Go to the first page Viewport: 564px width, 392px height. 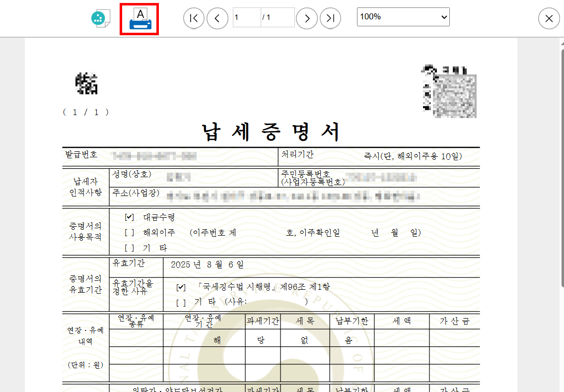pos(194,18)
